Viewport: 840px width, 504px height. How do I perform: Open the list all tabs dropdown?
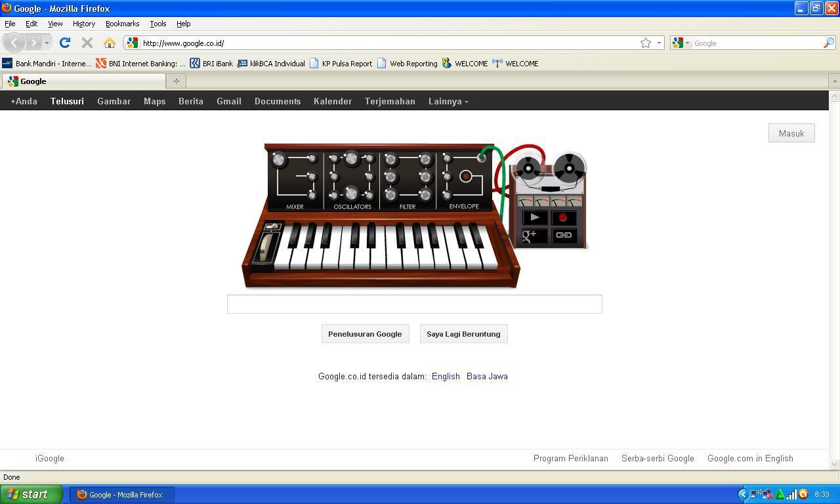[834, 81]
